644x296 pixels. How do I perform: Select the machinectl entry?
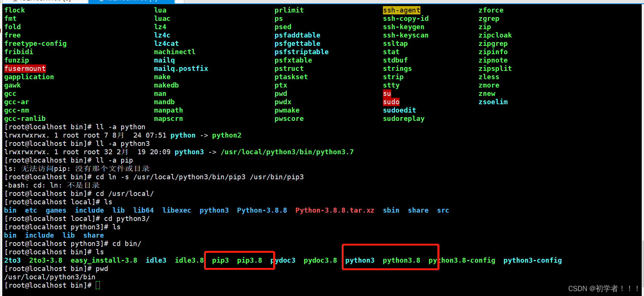point(175,52)
